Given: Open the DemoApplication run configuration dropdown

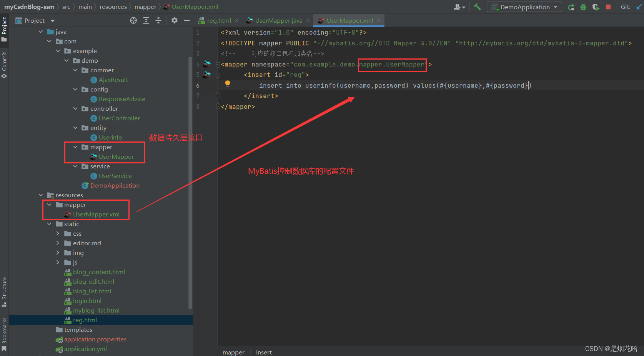Looking at the screenshot, I should tap(524, 7).
